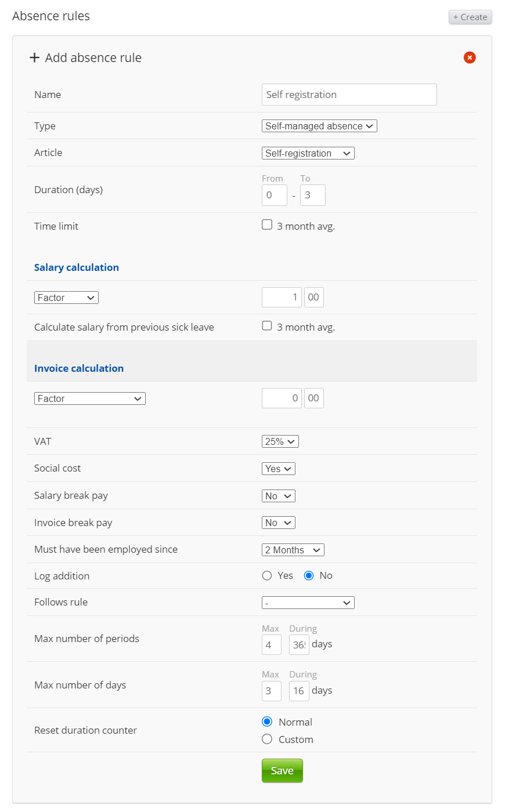This screenshot has width=505, height=812.
Task: Expand the Invoice calculation Factor dropdown
Action: [89, 398]
